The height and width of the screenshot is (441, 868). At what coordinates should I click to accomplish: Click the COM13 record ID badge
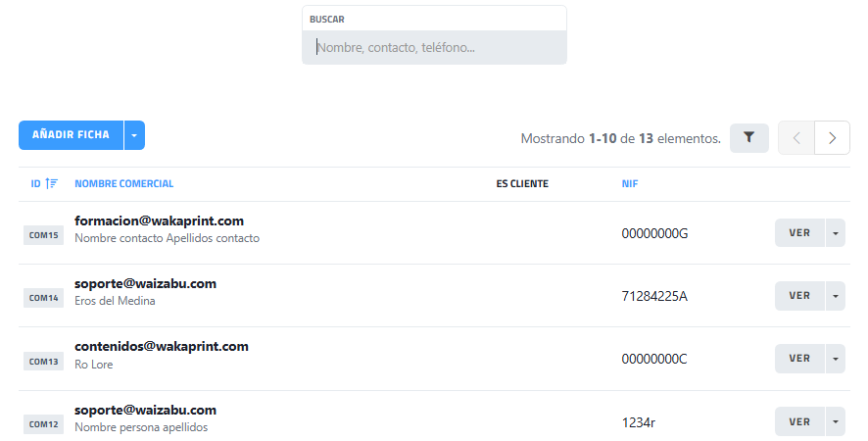44,361
